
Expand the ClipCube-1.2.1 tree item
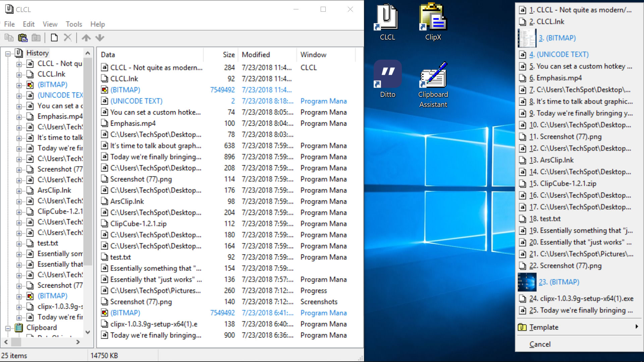coord(19,212)
